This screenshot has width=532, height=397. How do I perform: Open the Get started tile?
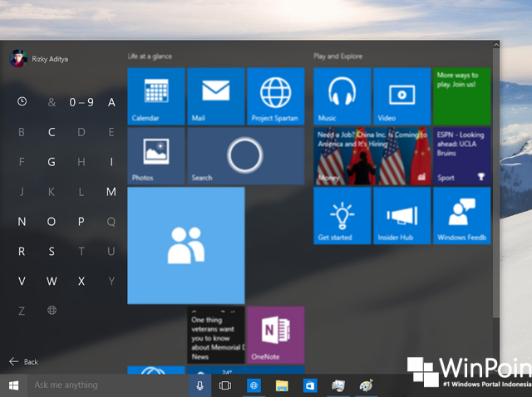coord(342,216)
